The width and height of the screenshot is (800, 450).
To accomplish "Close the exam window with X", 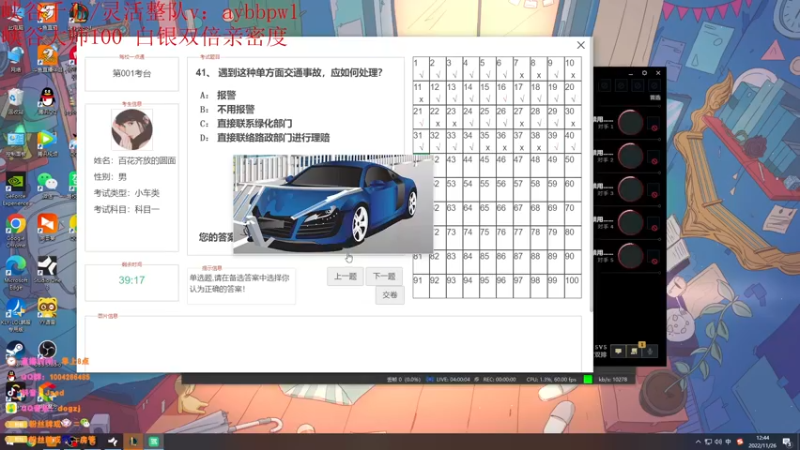I will click(x=581, y=45).
